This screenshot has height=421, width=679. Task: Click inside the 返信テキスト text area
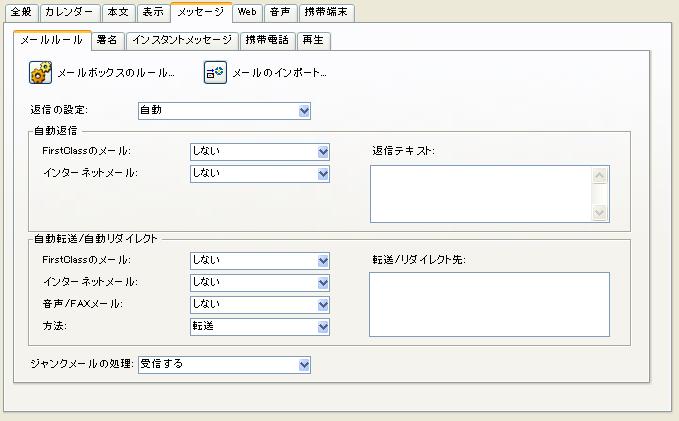tap(480, 193)
